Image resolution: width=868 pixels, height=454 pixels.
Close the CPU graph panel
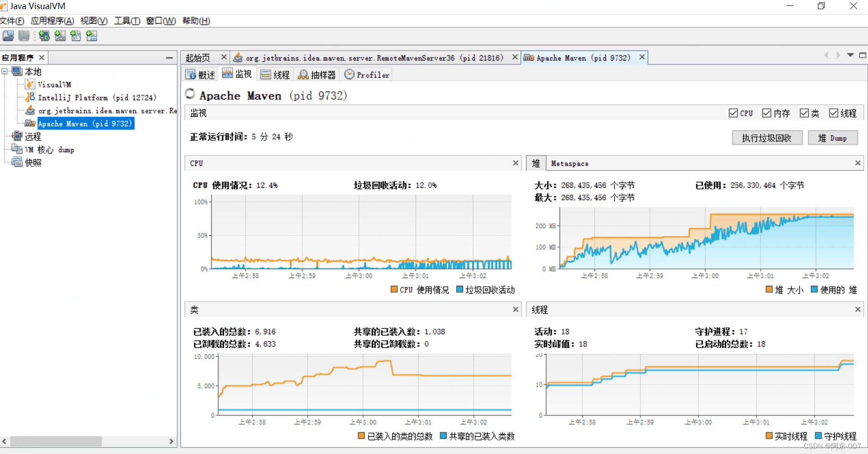tap(516, 163)
